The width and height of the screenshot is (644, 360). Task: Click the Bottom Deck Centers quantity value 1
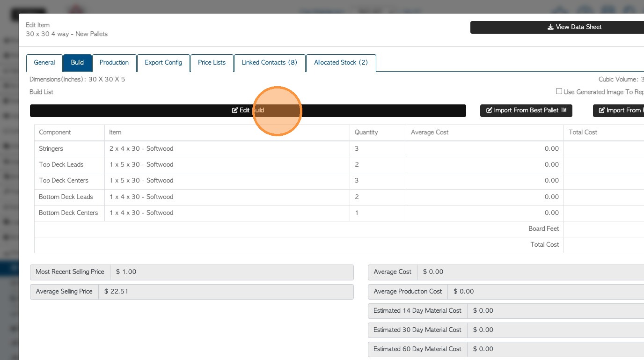[x=357, y=213]
